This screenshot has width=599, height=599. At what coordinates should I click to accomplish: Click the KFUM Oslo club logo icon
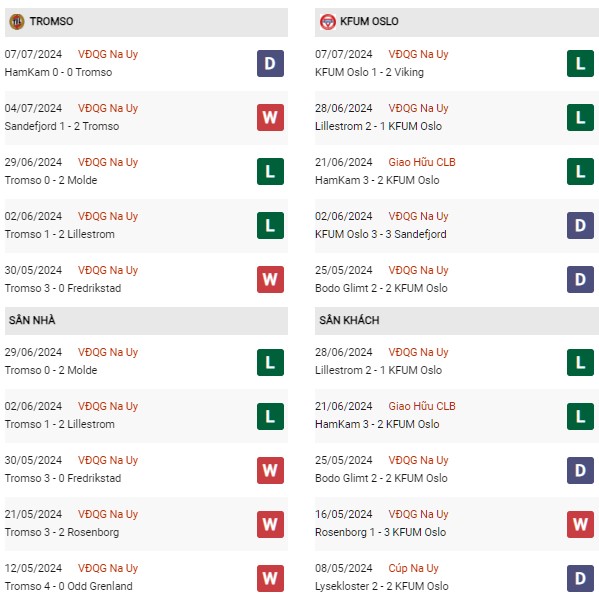click(328, 22)
